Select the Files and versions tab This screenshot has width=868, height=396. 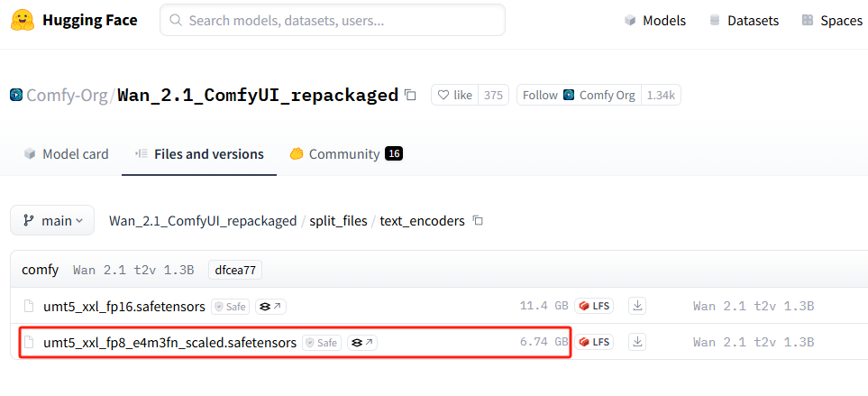click(x=199, y=153)
